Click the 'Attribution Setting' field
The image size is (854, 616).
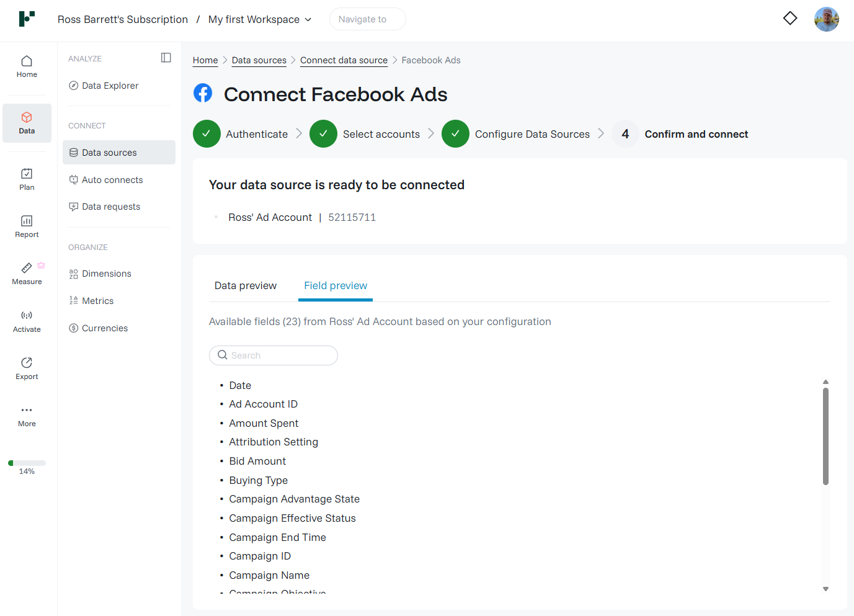(274, 442)
